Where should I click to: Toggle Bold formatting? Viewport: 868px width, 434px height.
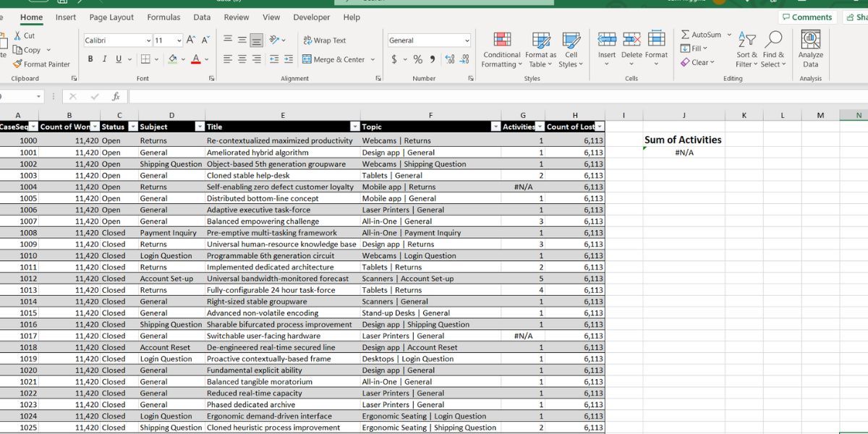pos(90,59)
